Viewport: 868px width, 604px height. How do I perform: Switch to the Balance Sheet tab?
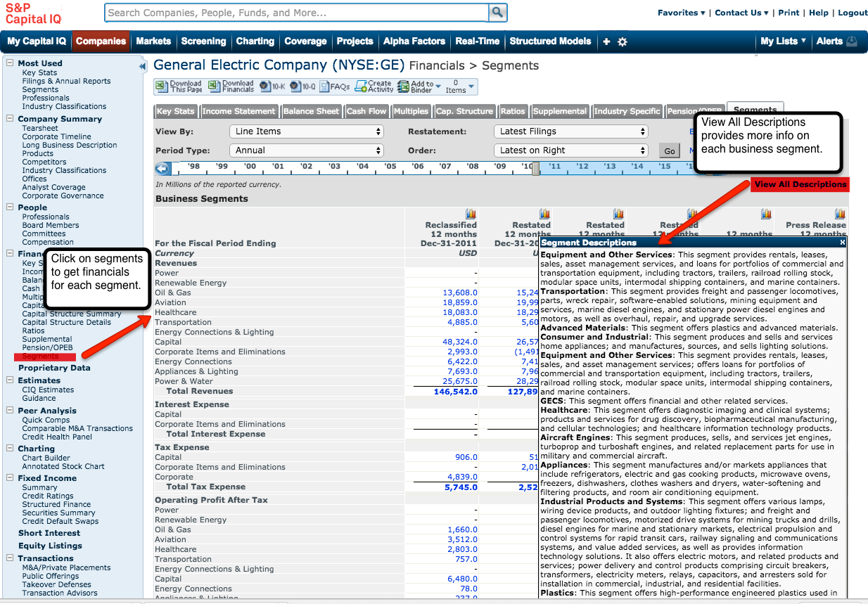click(x=311, y=111)
